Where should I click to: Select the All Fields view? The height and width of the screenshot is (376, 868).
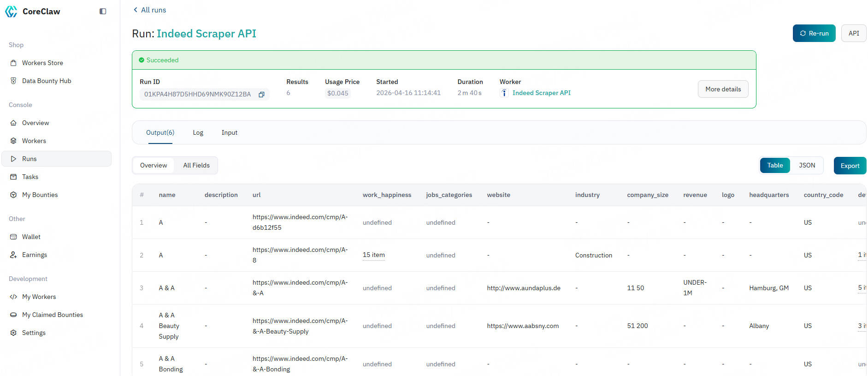196,166
